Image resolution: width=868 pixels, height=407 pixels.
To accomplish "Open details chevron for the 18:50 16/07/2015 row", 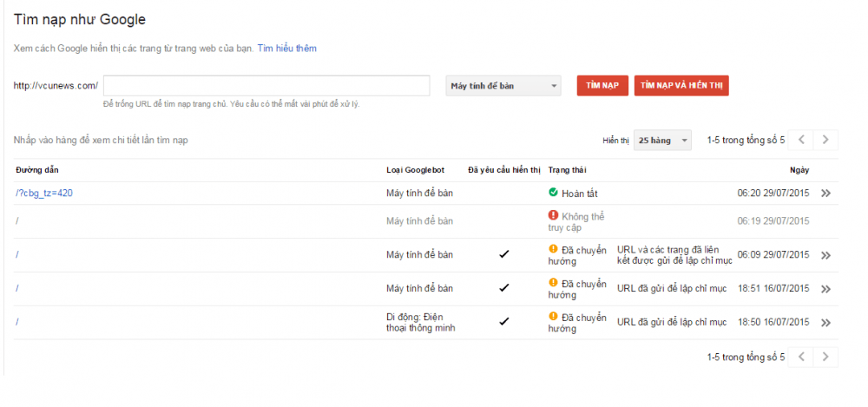I will pyautogui.click(x=826, y=323).
